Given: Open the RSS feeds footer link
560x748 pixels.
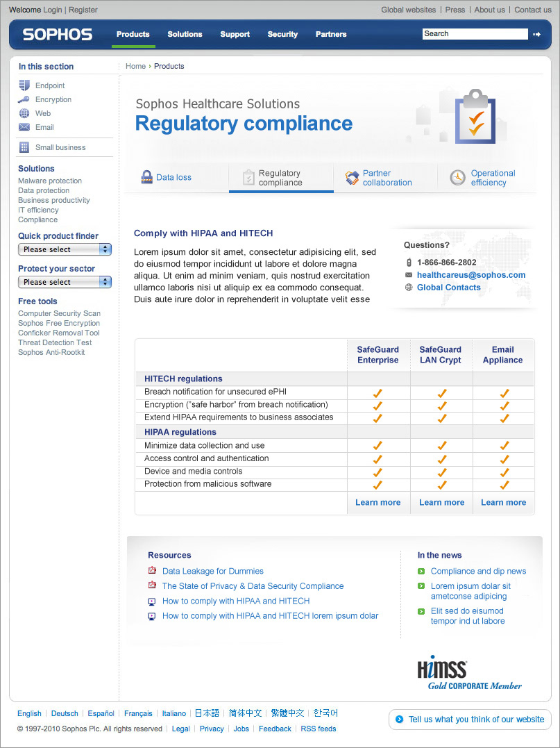Looking at the screenshot, I should (319, 729).
